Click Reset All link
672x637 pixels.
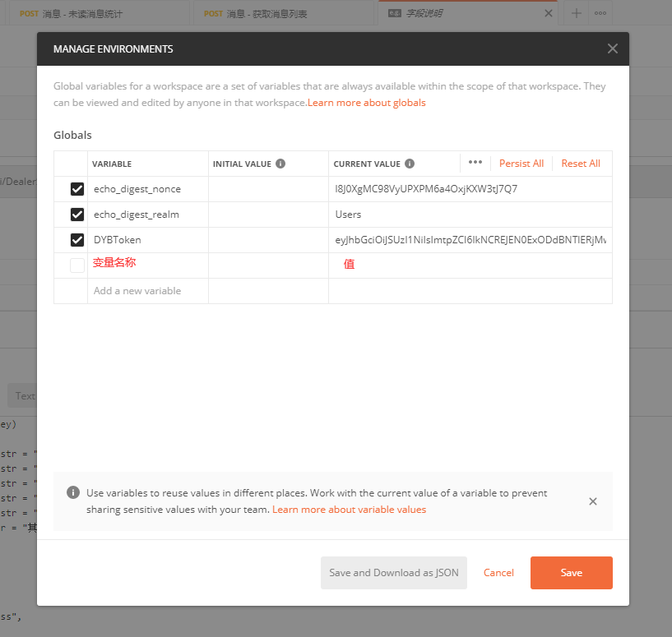click(x=581, y=164)
